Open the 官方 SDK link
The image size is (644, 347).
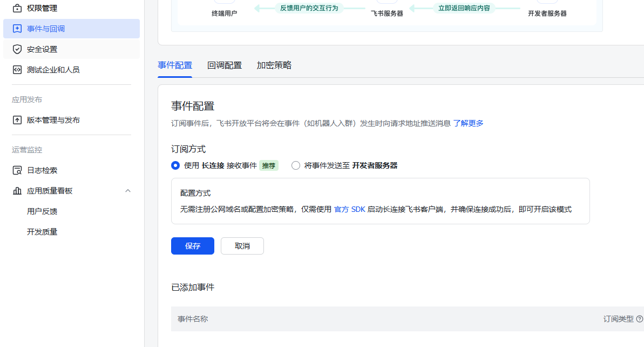point(350,209)
